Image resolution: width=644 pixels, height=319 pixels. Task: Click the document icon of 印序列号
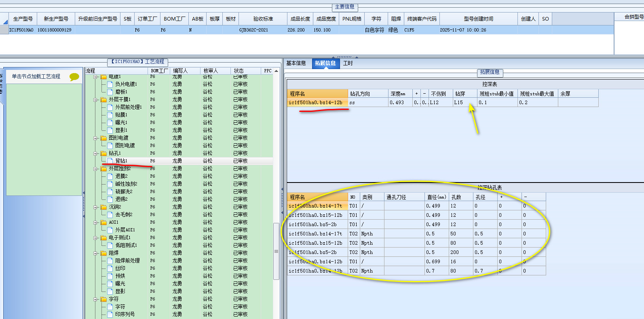coord(110,314)
